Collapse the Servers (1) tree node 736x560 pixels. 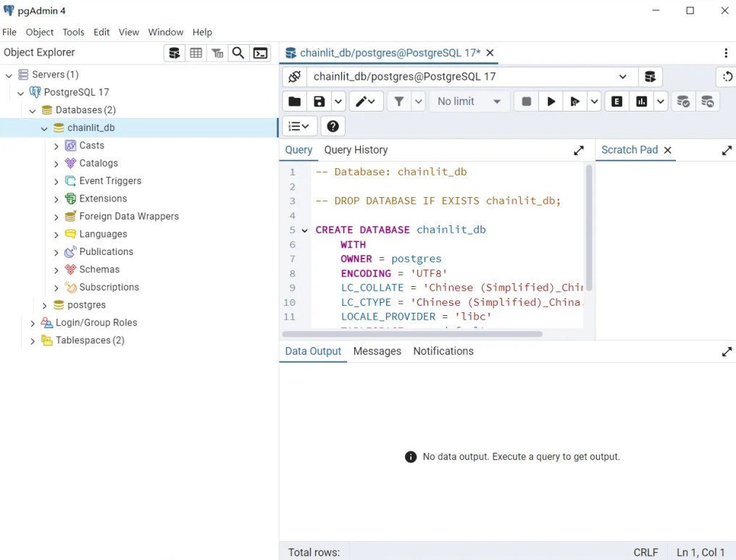[x=9, y=75]
